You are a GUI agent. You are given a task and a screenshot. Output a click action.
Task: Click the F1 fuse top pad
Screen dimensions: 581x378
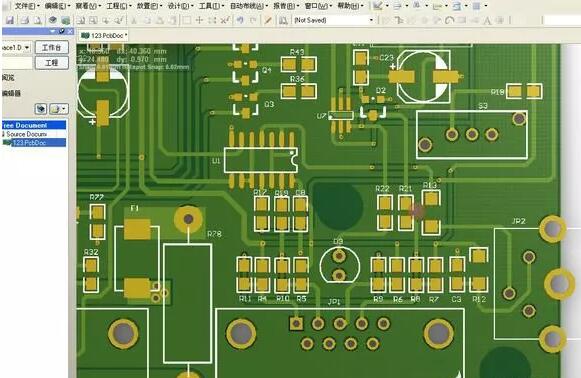(137, 229)
